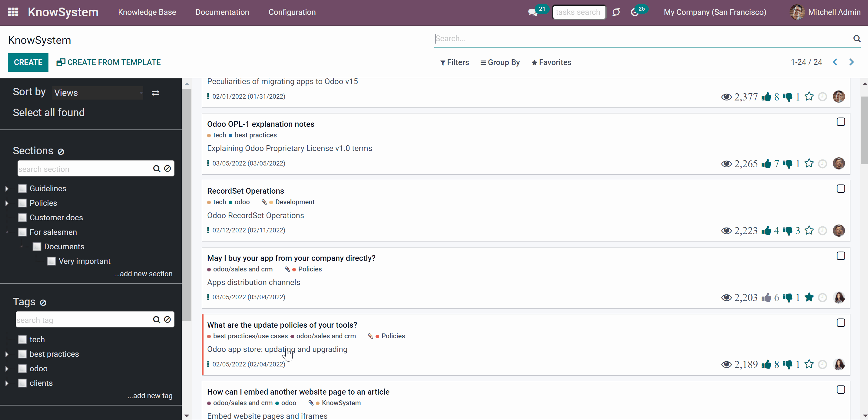The height and width of the screenshot is (420, 868).
Task: Switch company via My Company (San Francisco)
Action: 715,12
